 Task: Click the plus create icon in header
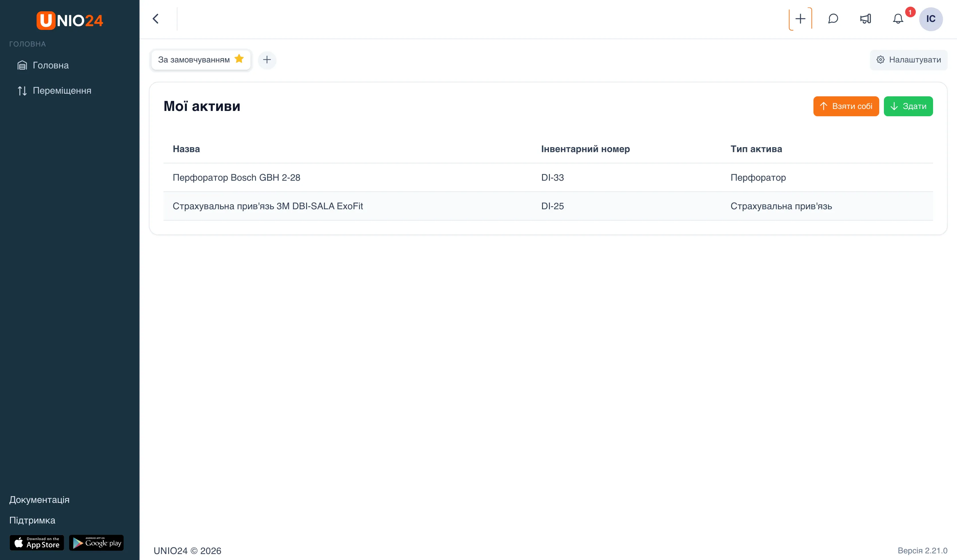click(x=800, y=19)
